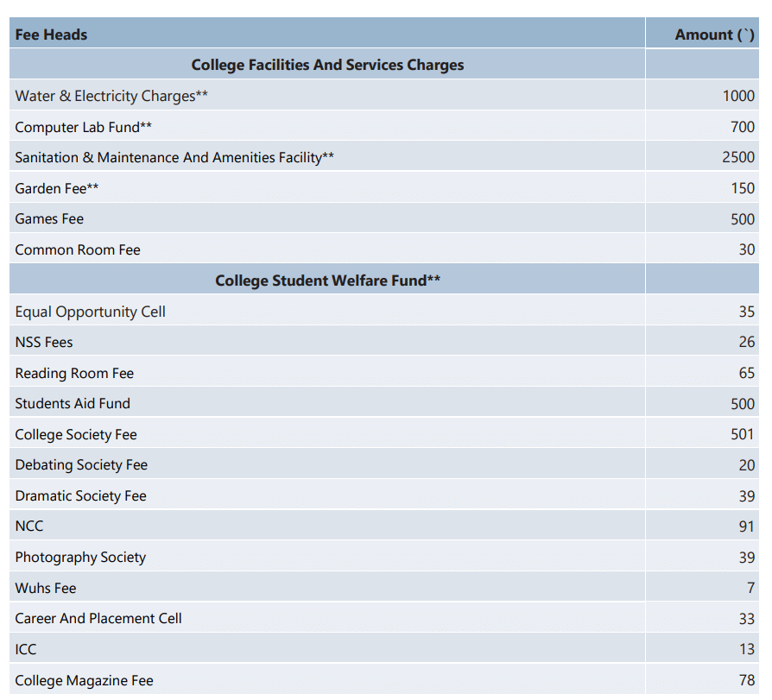Click the Fee Heads column header

click(51, 35)
